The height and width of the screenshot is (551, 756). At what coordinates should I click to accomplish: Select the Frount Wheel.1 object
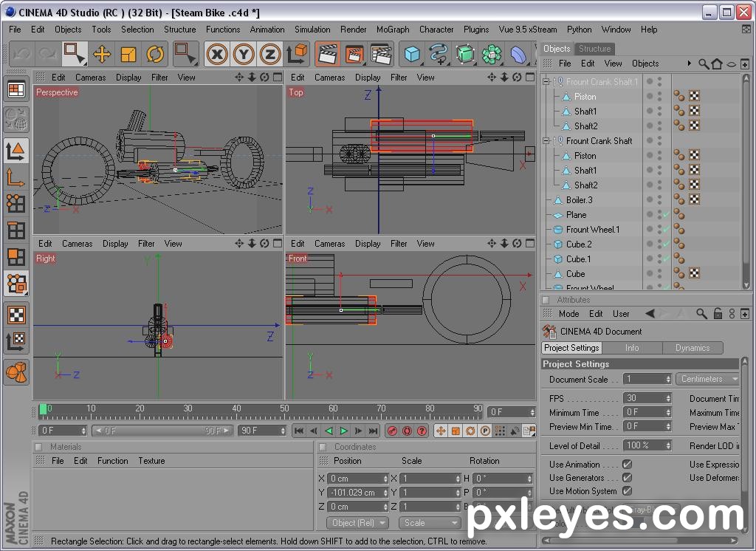coord(593,229)
